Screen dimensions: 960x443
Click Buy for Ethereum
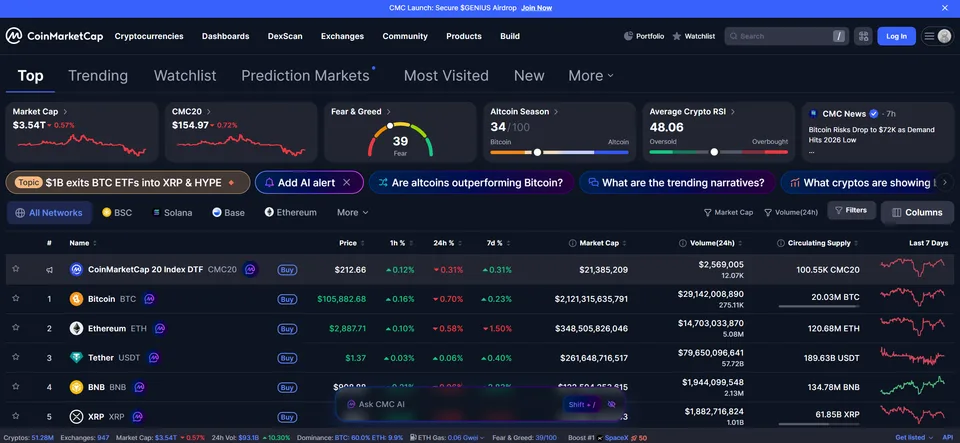tap(287, 329)
